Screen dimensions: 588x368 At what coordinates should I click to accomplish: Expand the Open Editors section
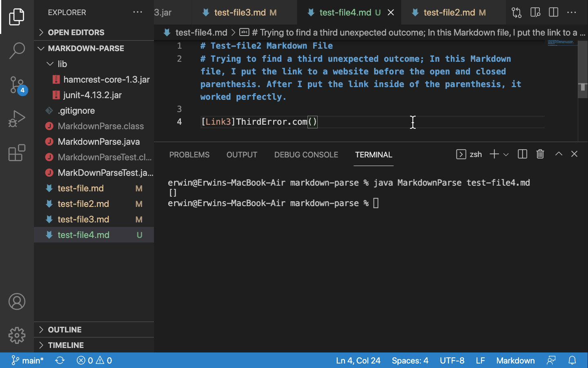point(94,32)
